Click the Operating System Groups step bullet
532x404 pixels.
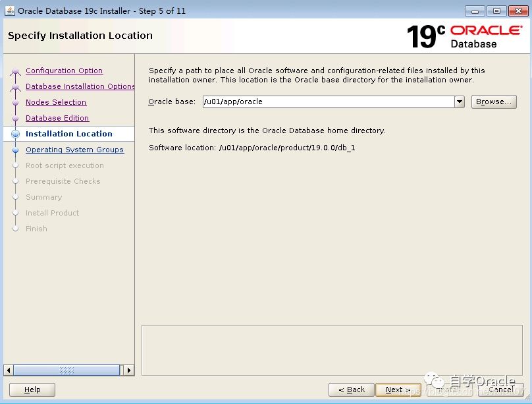(16, 150)
